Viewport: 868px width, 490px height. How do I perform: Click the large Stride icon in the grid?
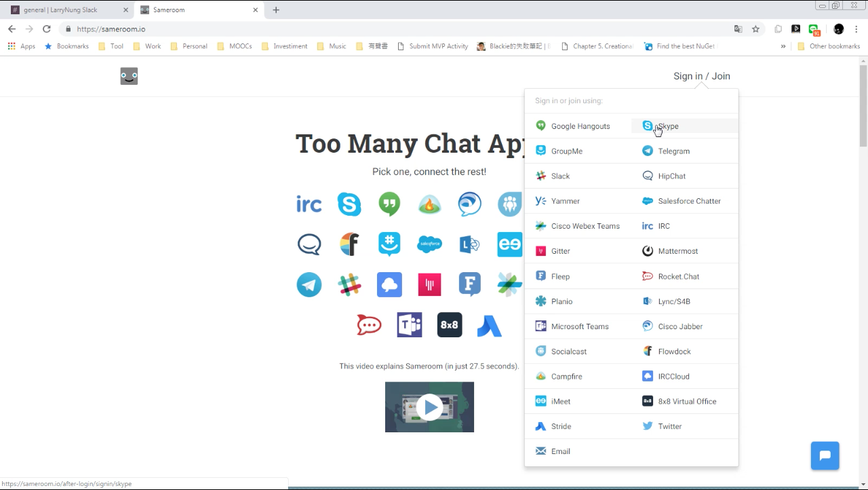tap(489, 326)
